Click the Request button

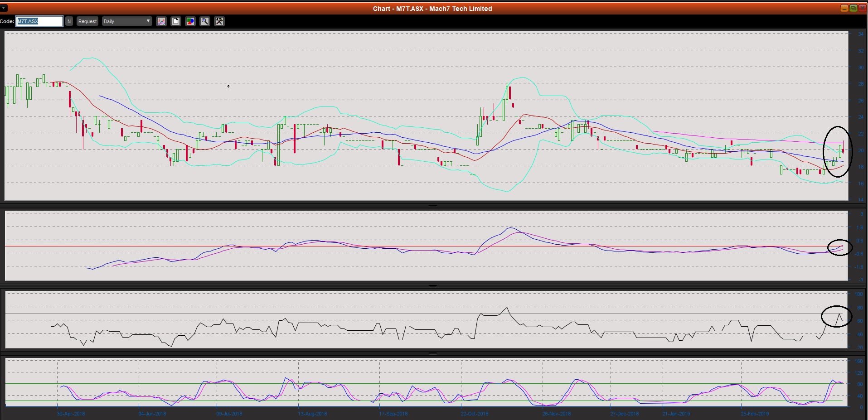click(87, 21)
